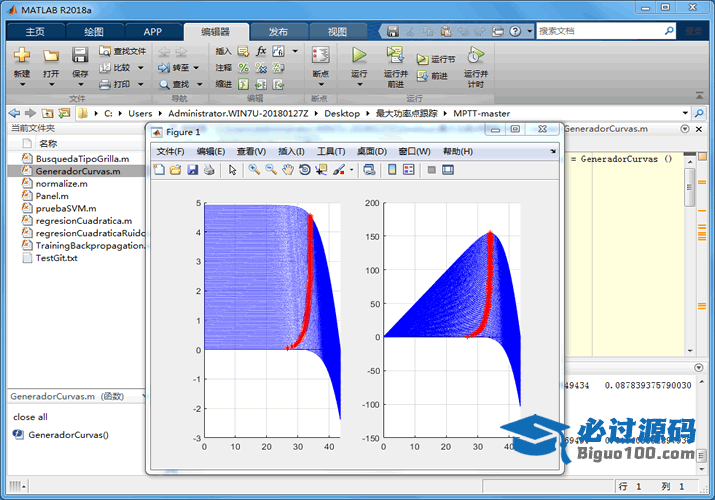Toggle the pan hand tool
Screen dimensions: 715x500
click(x=288, y=170)
